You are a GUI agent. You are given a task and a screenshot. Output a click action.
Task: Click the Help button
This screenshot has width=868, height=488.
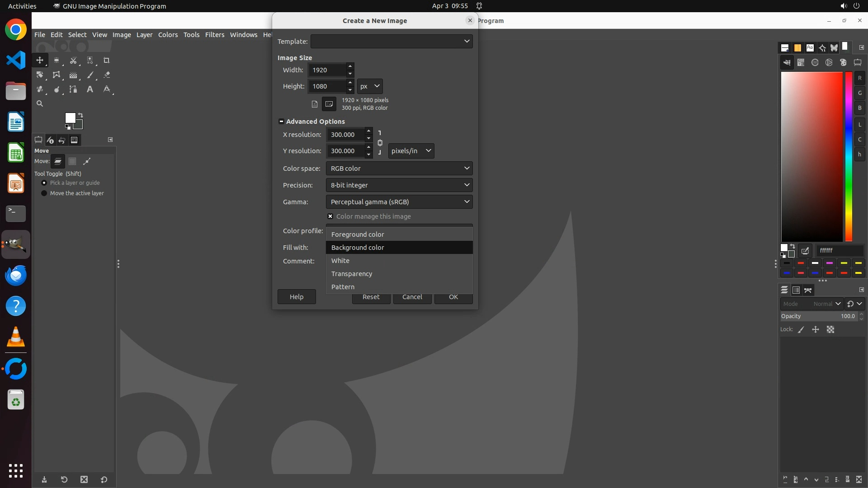(x=297, y=297)
